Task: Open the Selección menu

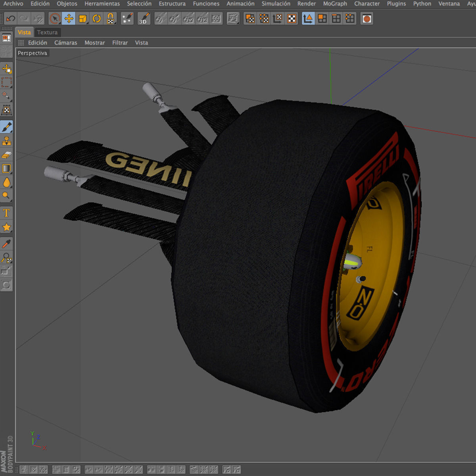Action: pos(139,4)
